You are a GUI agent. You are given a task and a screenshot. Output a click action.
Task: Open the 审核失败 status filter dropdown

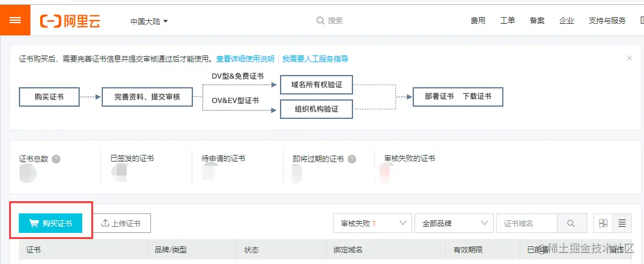373,223
